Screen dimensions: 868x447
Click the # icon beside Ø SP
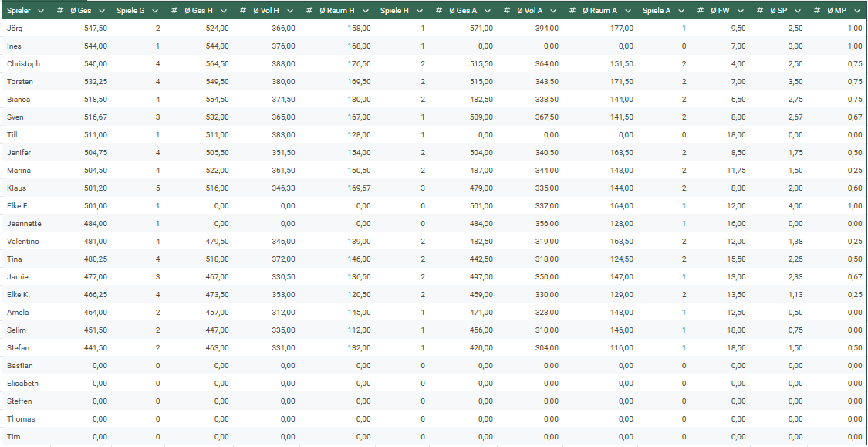click(760, 11)
